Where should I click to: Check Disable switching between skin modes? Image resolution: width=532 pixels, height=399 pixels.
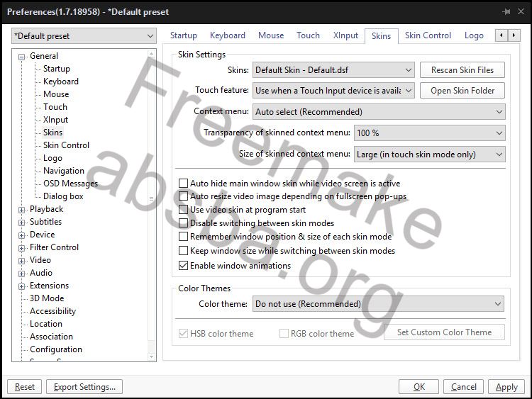(183, 223)
